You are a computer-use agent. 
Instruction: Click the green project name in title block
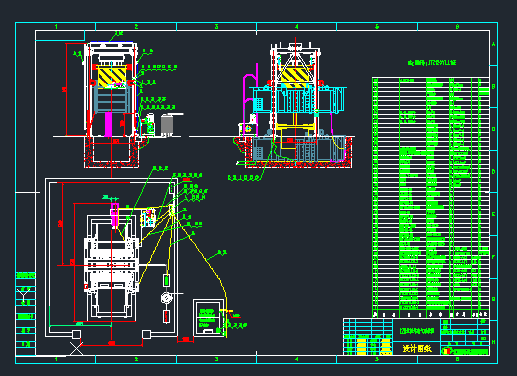pos(417,331)
